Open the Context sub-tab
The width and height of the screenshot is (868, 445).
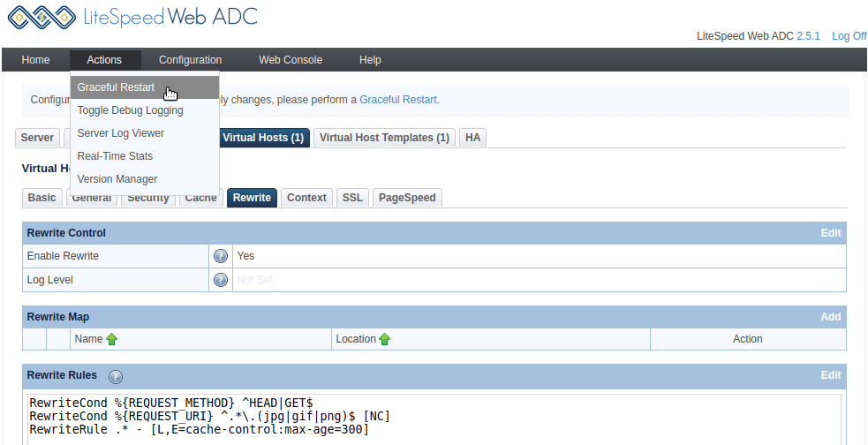(306, 198)
